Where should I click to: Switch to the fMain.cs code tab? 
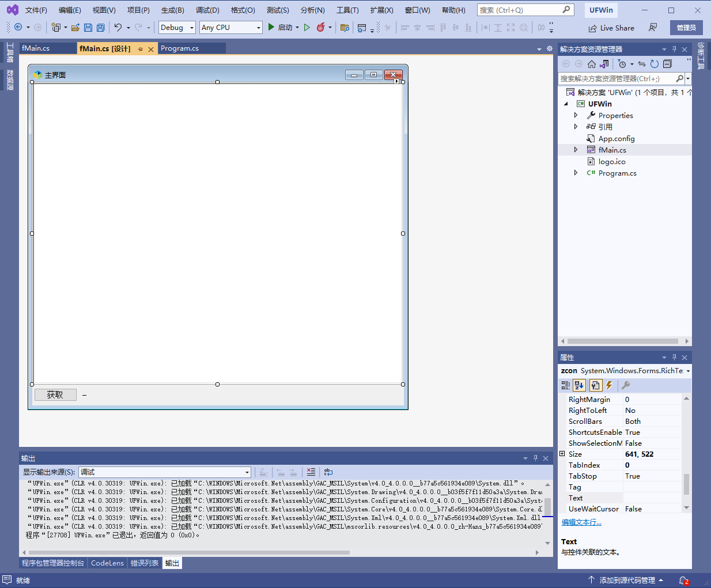[36, 48]
